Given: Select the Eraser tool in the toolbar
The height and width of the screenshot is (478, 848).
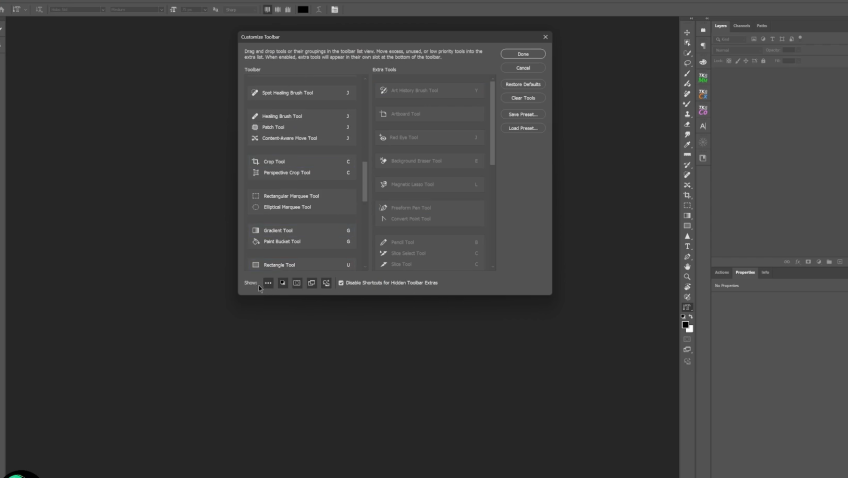Looking at the screenshot, I should pyautogui.click(x=687, y=124).
